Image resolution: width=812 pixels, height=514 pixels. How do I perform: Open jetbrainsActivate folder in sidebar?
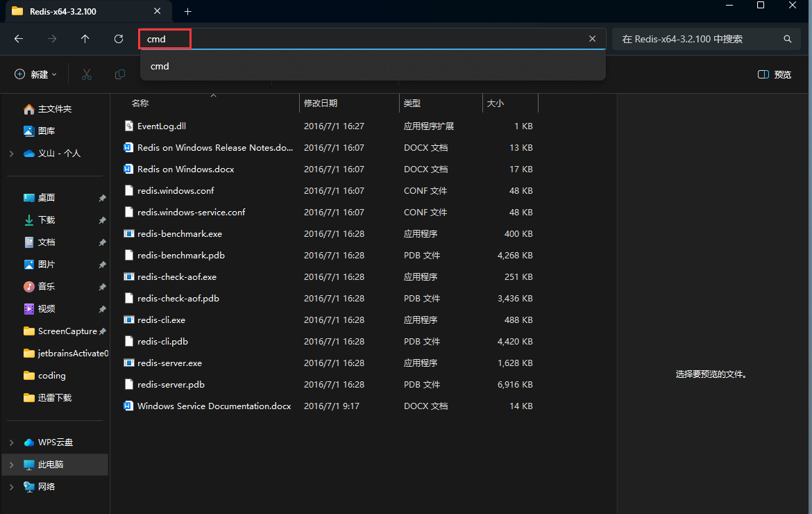click(72, 354)
